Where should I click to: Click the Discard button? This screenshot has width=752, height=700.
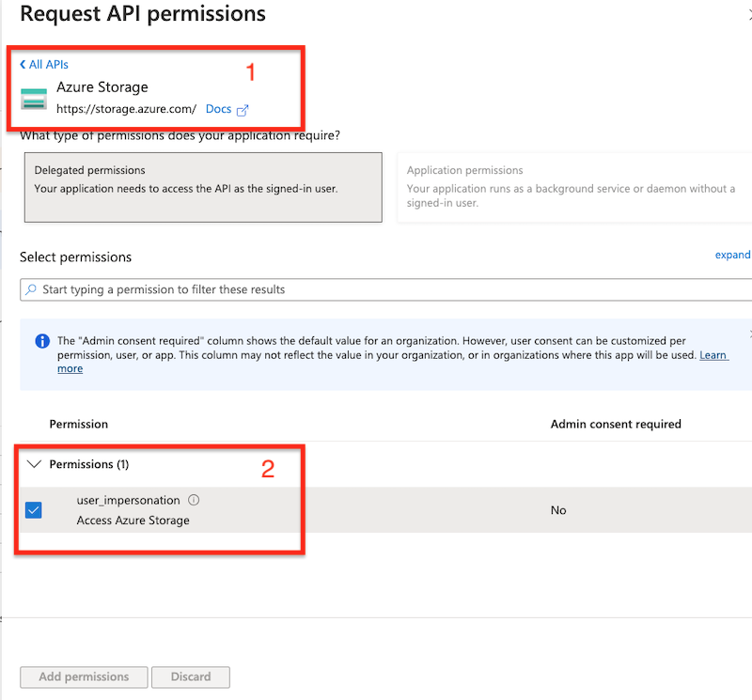[x=191, y=677]
